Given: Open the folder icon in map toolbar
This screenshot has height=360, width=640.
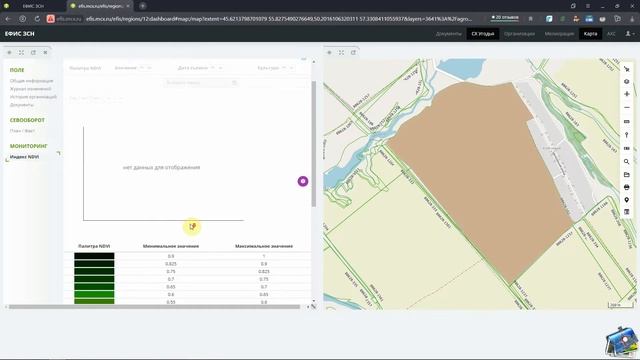Looking at the screenshot, I should (x=627, y=175).
